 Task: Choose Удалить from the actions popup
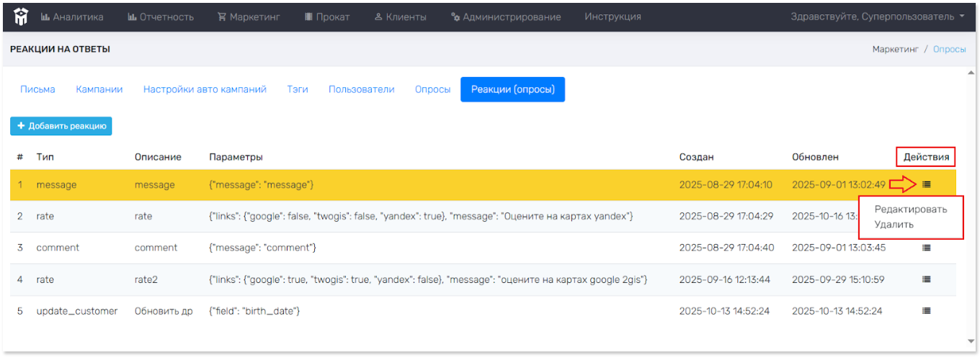[x=894, y=225]
